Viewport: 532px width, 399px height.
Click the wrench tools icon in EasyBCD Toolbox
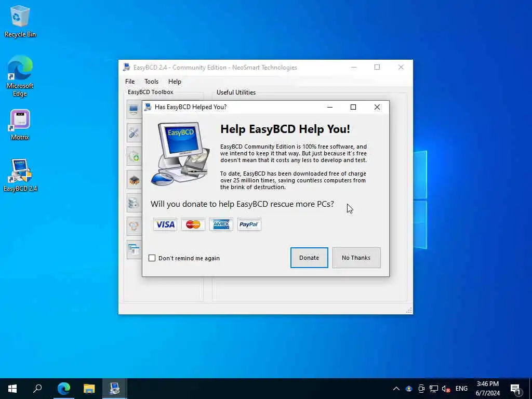tap(134, 132)
